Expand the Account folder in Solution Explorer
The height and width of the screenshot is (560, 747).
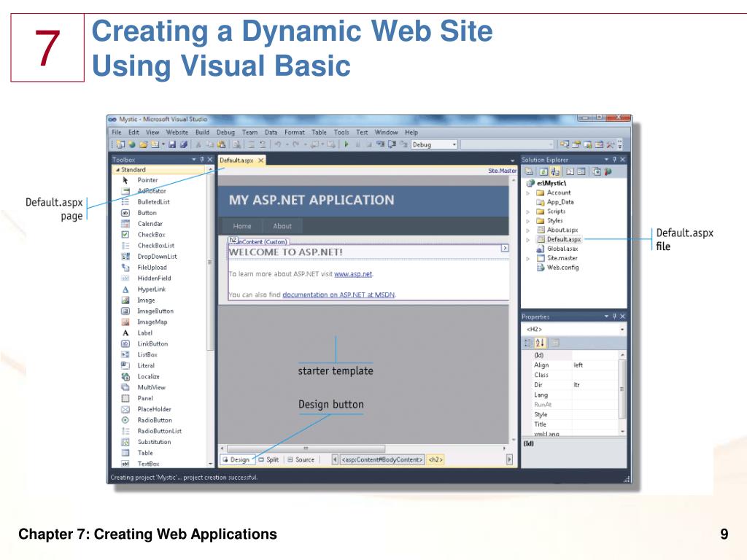pyautogui.click(x=528, y=192)
